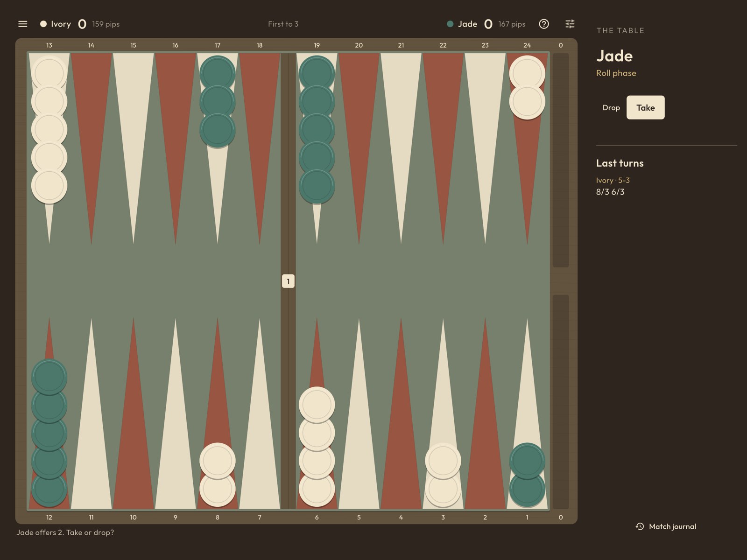Select the Ivory checkers on point 8
Viewport: 747px width, 560px height.
click(x=218, y=475)
